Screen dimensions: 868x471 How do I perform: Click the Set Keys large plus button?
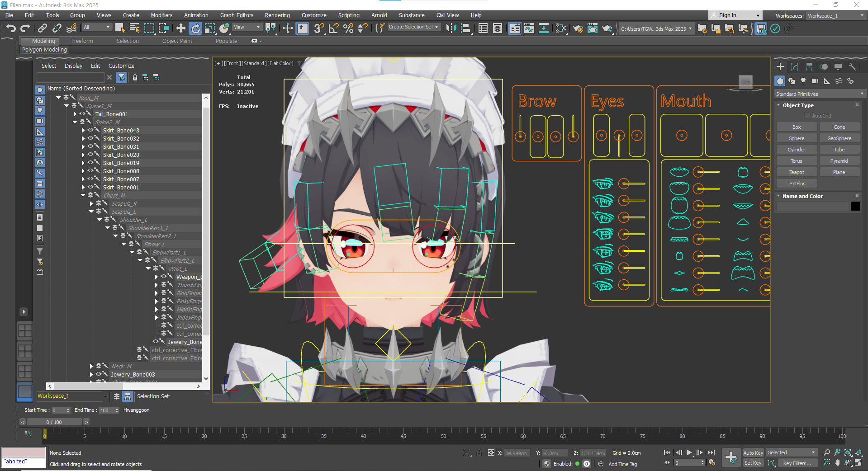click(x=731, y=457)
